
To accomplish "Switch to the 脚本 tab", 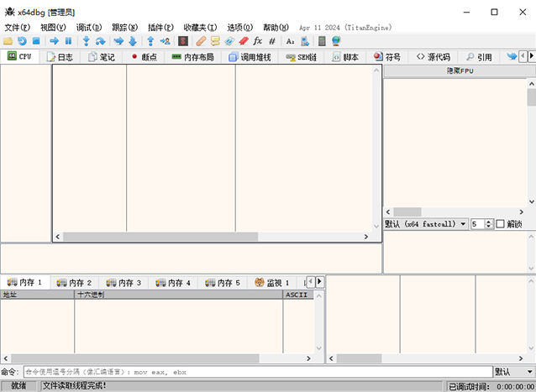I will 345,57.
